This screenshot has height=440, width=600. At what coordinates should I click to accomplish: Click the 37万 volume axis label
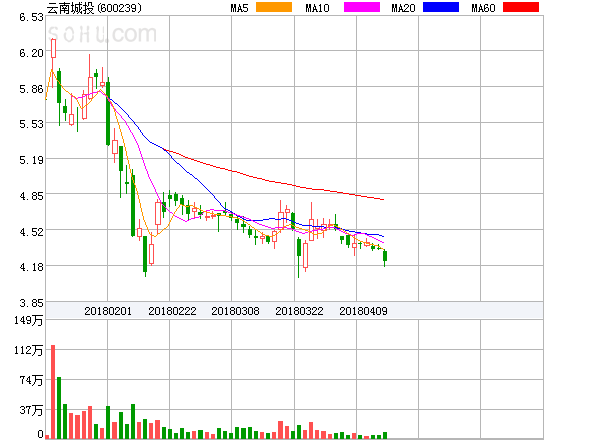point(31,411)
